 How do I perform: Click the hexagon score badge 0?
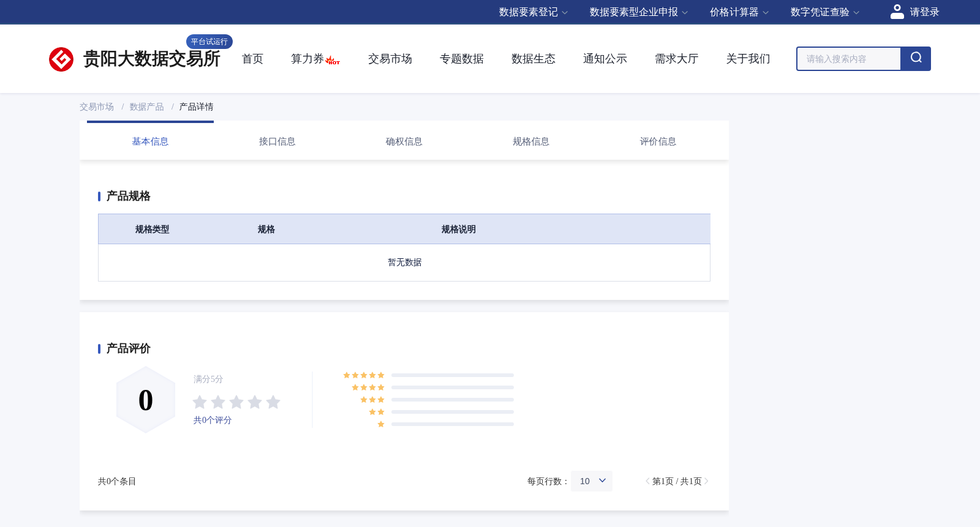pyautogui.click(x=146, y=400)
